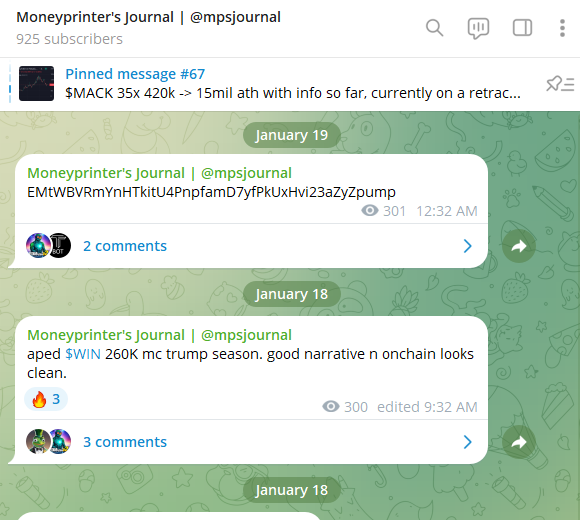This screenshot has height=520, width=580.
Task: Click the bottom January 18 date badge
Action: pos(291,490)
